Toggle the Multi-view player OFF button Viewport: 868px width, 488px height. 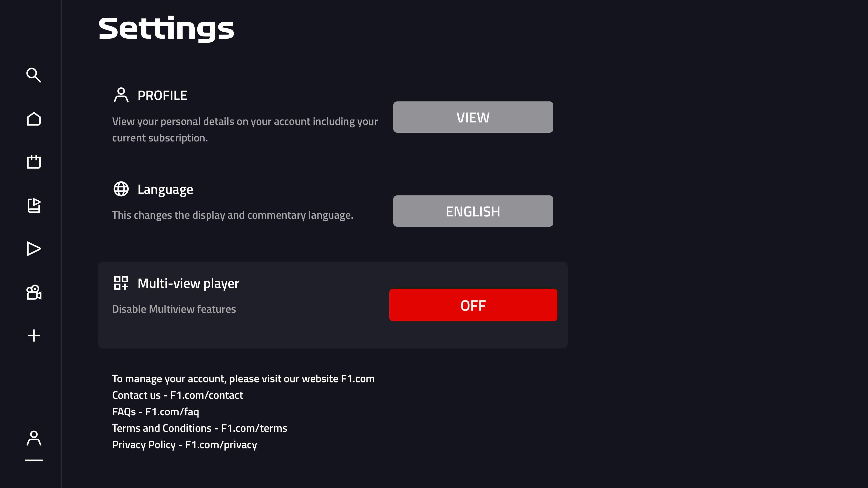pyautogui.click(x=473, y=305)
